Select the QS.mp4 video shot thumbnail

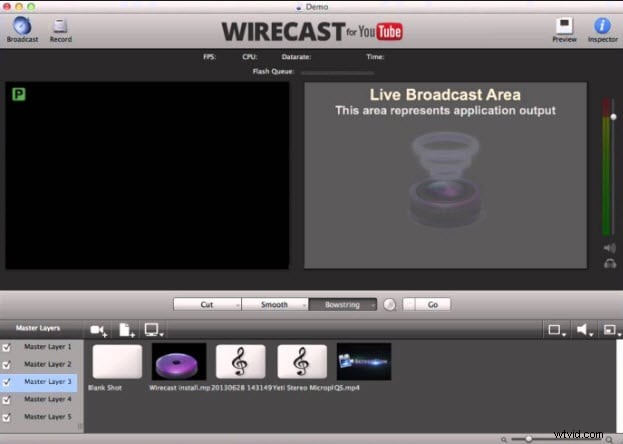click(364, 361)
